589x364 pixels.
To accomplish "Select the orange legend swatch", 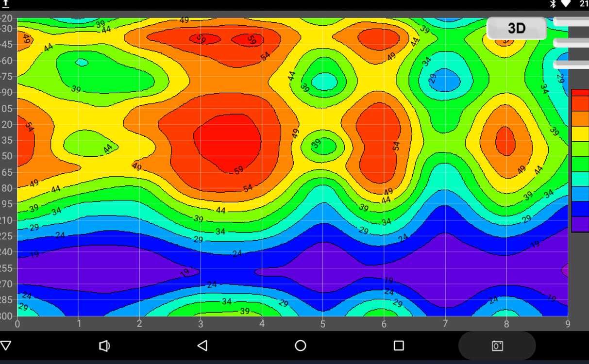I will pyautogui.click(x=580, y=119).
